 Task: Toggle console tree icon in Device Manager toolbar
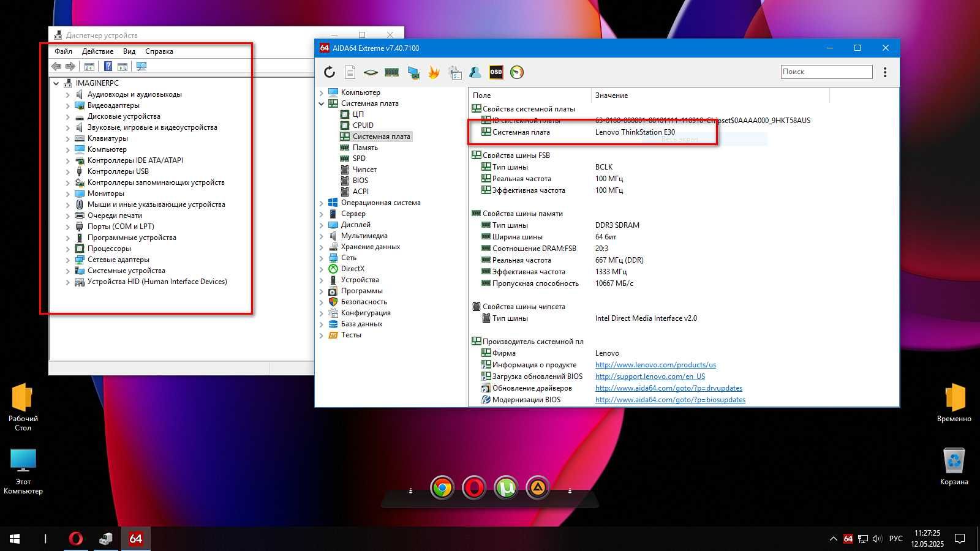pyautogui.click(x=89, y=66)
